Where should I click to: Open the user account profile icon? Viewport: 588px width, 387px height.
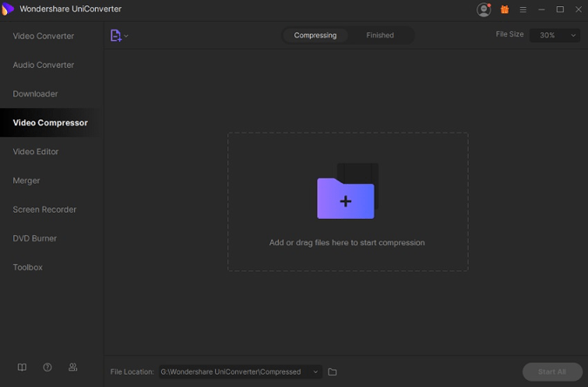483,10
